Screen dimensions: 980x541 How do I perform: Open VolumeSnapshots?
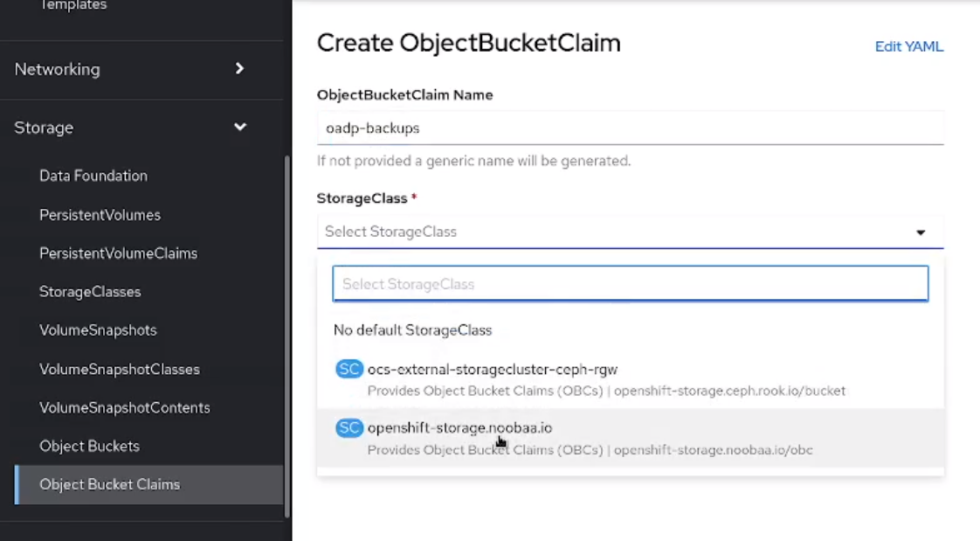[98, 330]
